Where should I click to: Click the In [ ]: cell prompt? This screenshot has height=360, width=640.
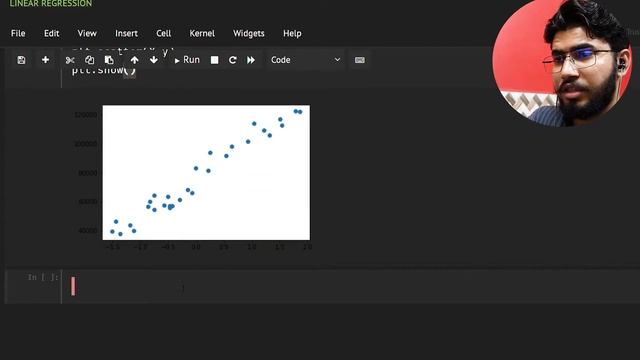pyautogui.click(x=43, y=278)
